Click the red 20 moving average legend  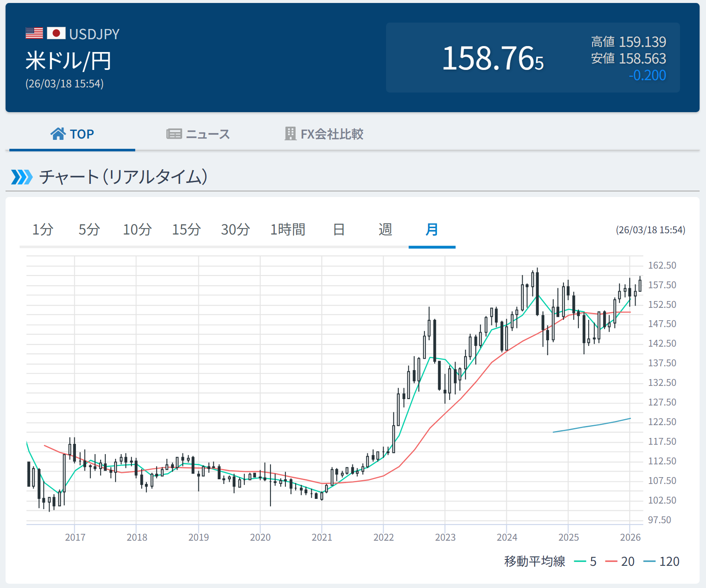pyautogui.click(x=620, y=562)
